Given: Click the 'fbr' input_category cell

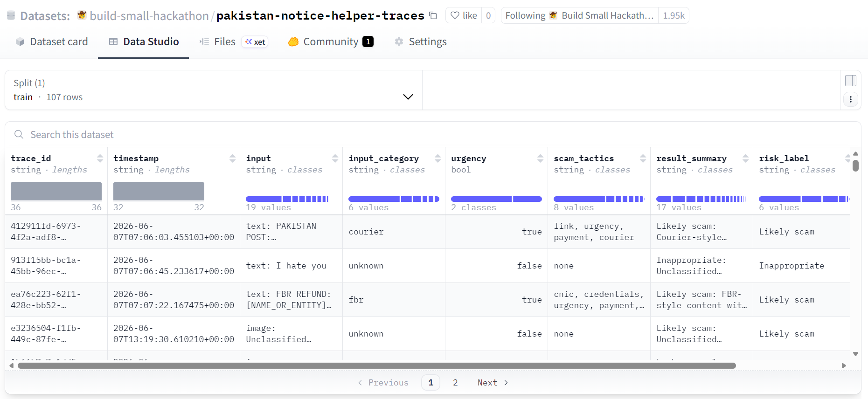Looking at the screenshot, I should pos(394,300).
